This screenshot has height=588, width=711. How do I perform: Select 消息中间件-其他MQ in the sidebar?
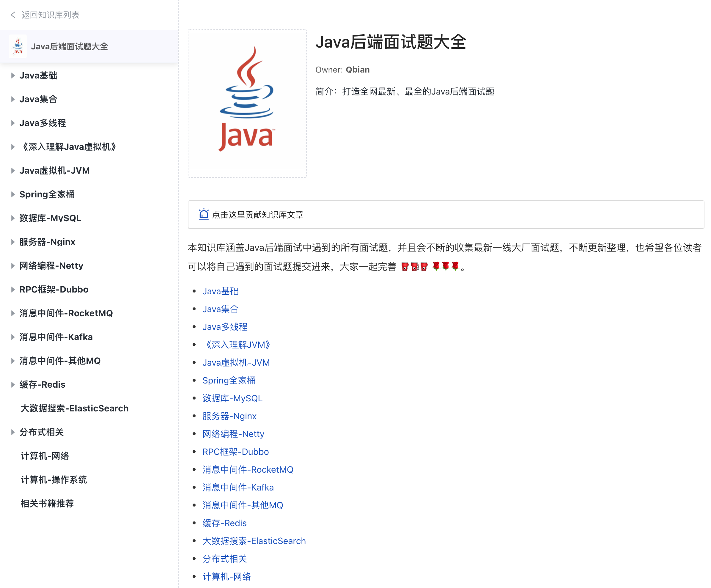(60, 361)
